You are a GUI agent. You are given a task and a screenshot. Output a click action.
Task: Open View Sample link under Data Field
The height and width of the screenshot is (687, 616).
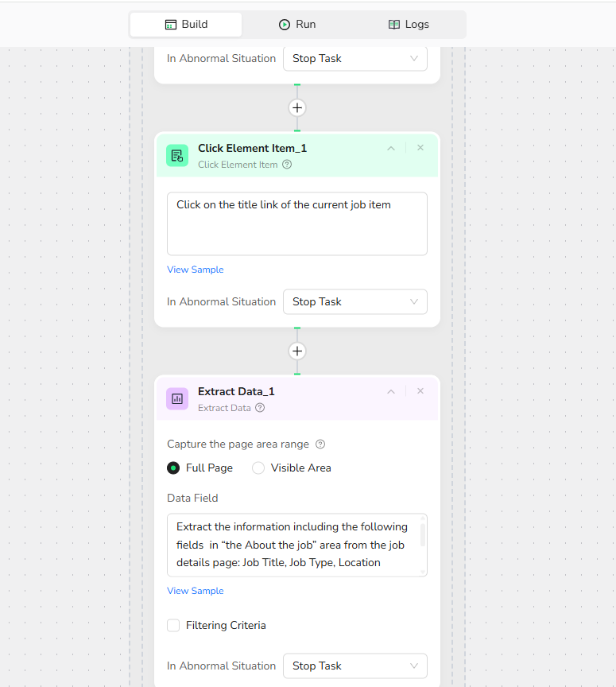pyautogui.click(x=196, y=591)
